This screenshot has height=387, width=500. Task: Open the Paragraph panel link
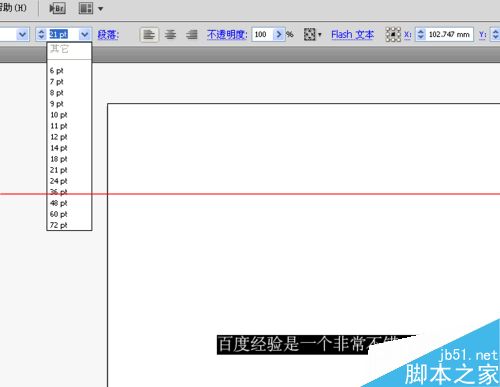click(108, 34)
